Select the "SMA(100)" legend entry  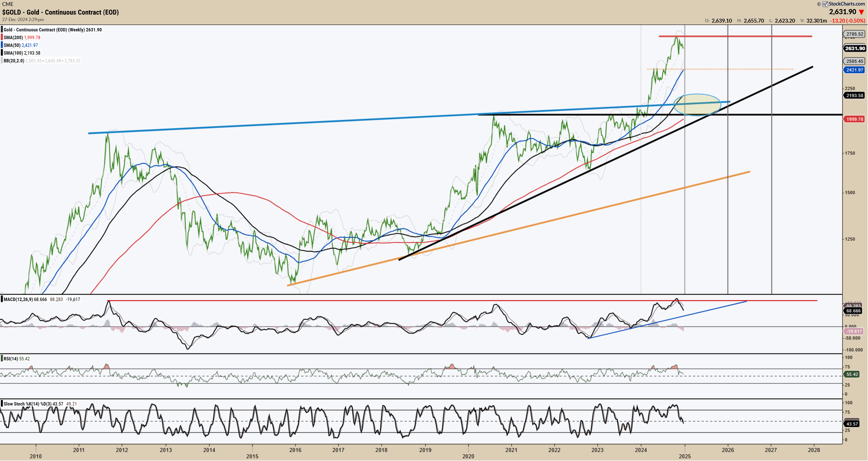(x=13, y=53)
